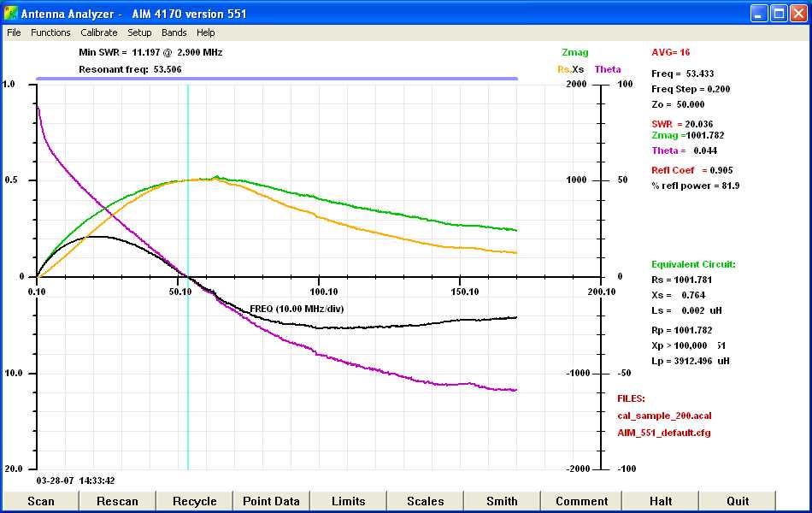
Task: Click the 150.10 frequency axis label
Action: click(465, 292)
